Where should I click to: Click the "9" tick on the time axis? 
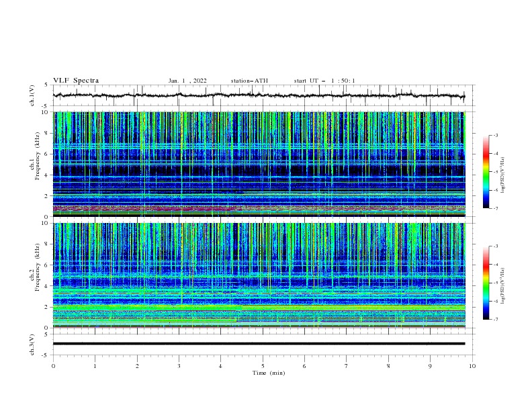point(430,366)
